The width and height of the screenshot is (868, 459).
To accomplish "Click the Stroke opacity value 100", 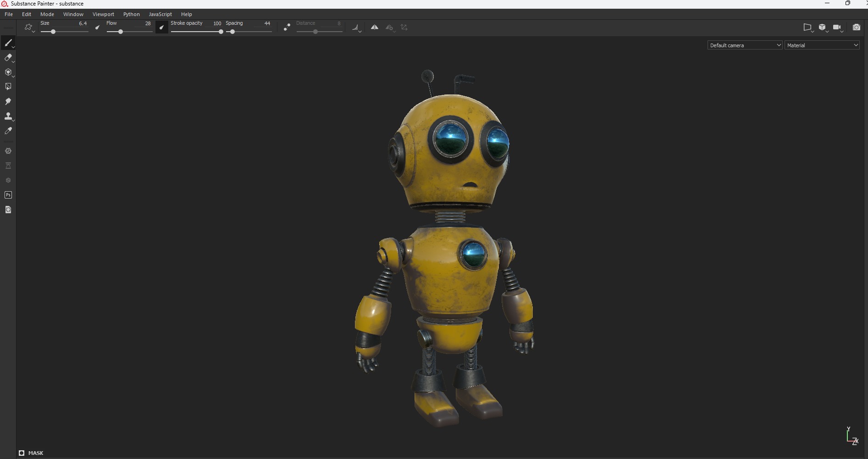I will 217,23.
